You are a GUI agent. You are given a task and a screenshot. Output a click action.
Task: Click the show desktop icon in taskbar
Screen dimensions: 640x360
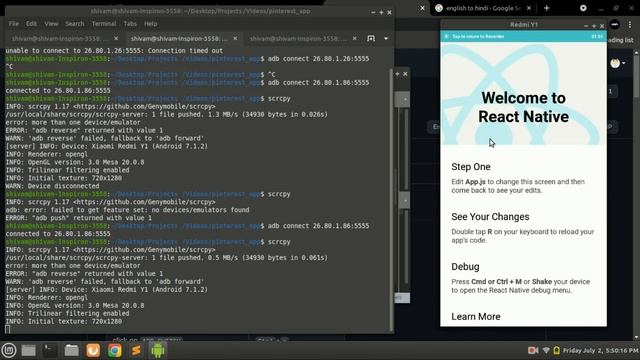pos(29,350)
